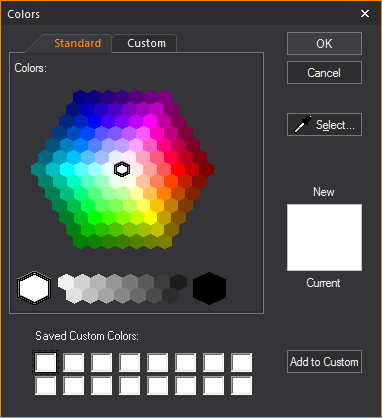Select the last slot in top saved colors row
Image resolution: width=382 pixels, height=418 pixels.
242,362
